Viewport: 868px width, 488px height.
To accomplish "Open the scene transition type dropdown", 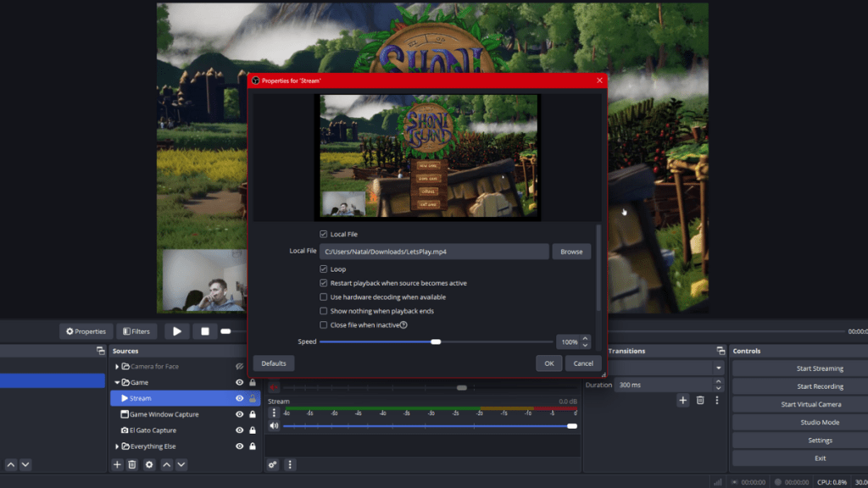I will point(719,368).
